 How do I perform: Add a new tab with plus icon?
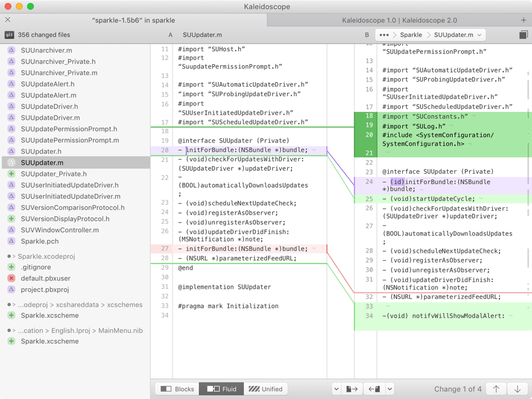pyautogui.click(x=524, y=20)
